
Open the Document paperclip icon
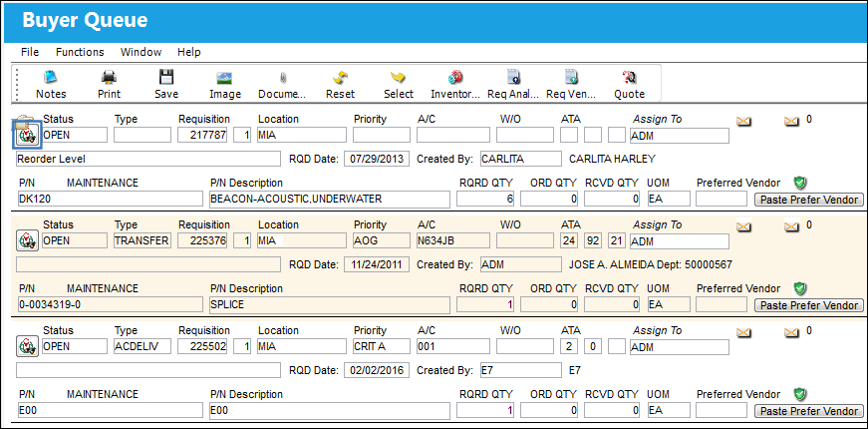point(282,78)
